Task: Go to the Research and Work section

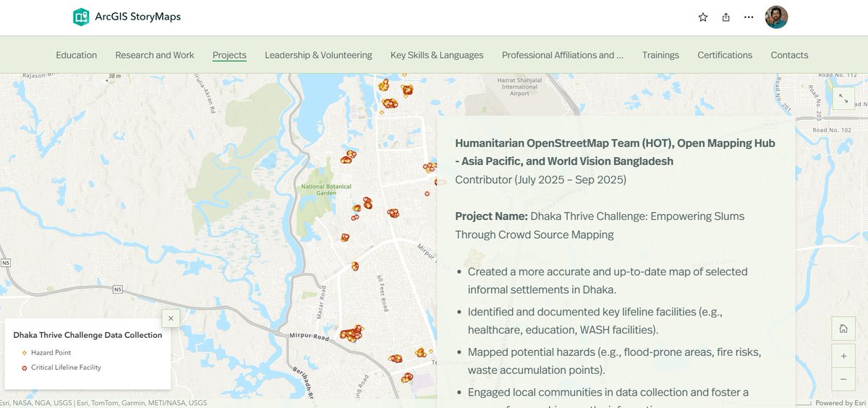Action: tap(155, 55)
